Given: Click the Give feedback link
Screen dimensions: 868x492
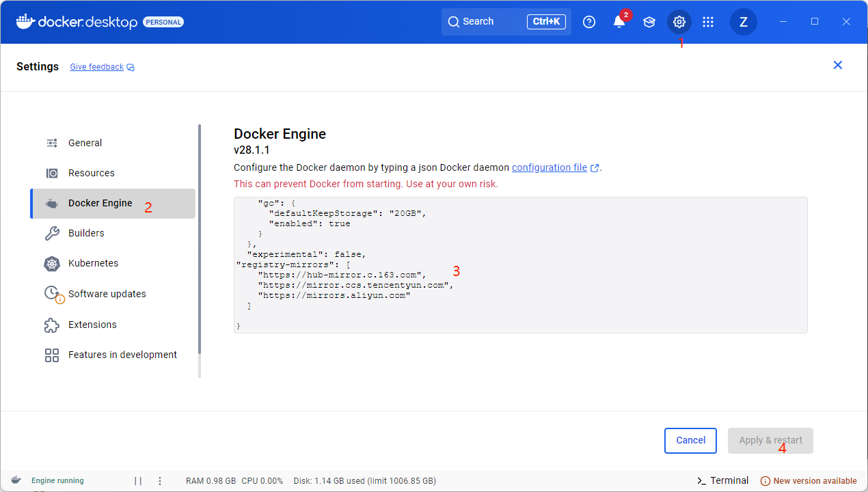Looking at the screenshot, I should click(x=97, y=67).
